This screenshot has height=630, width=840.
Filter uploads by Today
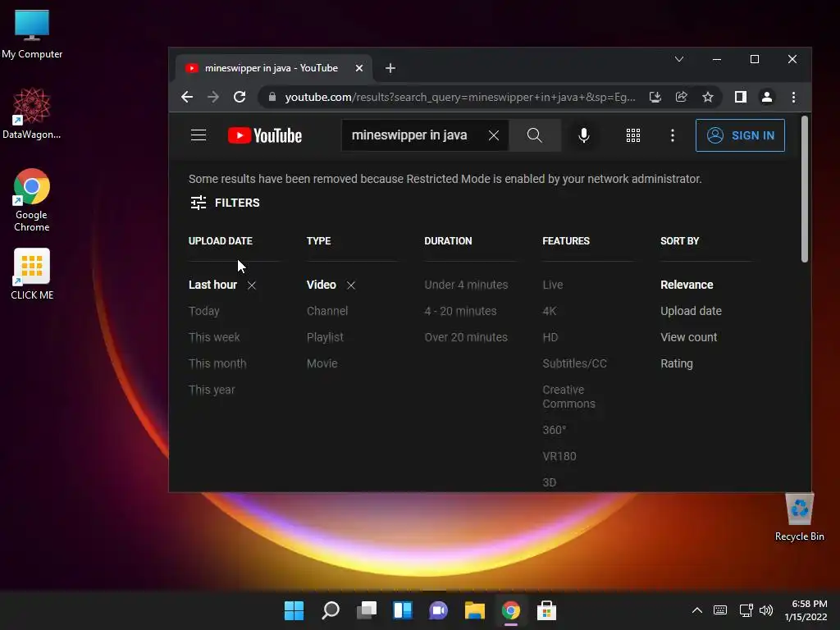204,311
